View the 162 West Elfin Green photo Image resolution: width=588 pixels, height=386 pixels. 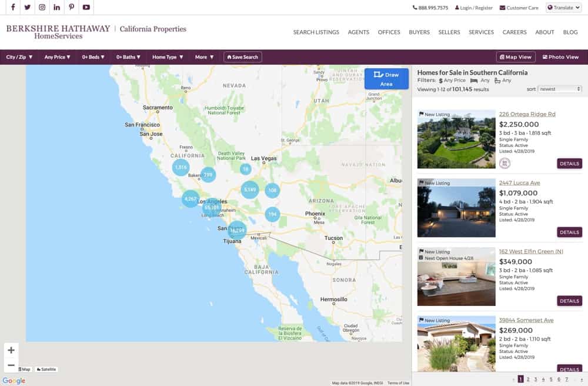456,277
